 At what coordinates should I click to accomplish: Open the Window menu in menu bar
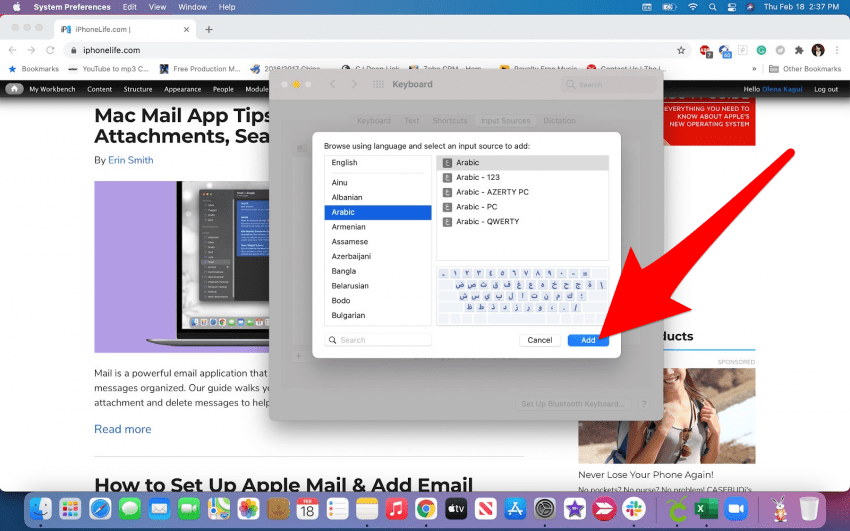(192, 7)
